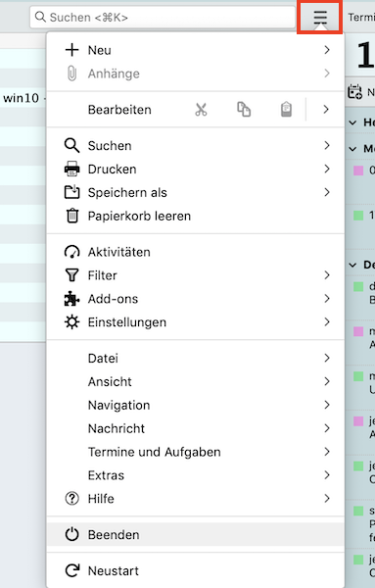Viewport: 375px width, 588px height.
Task: Click the first pink calendar color square
Action: click(x=358, y=171)
